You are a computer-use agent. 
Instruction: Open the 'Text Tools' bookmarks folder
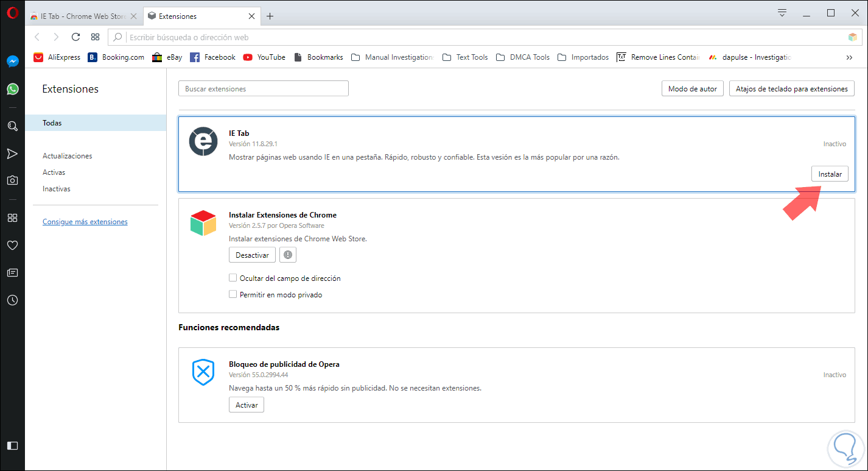pyautogui.click(x=465, y=57)
